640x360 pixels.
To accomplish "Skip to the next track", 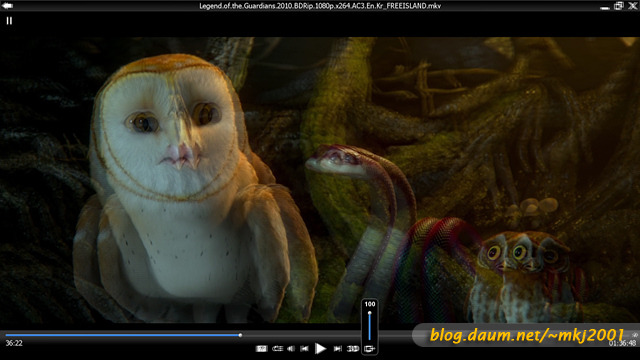I will click(338, 349).
